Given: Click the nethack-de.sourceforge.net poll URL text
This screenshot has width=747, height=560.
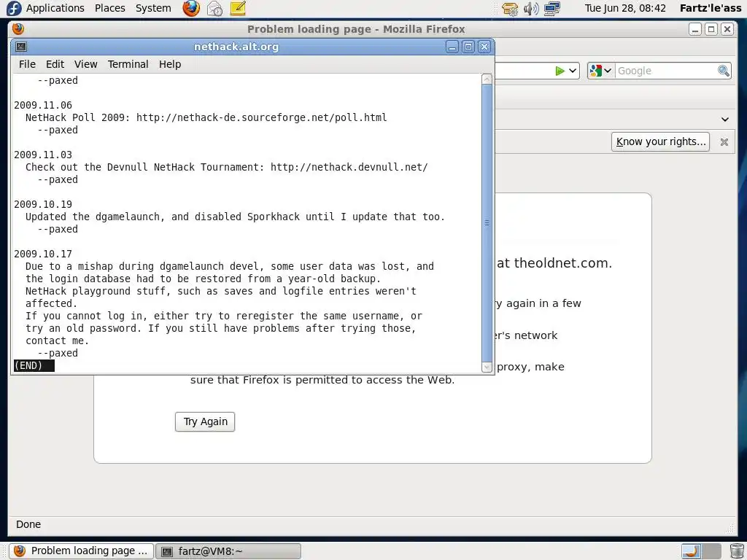Looking at the screenshot, I should point(262,117).
